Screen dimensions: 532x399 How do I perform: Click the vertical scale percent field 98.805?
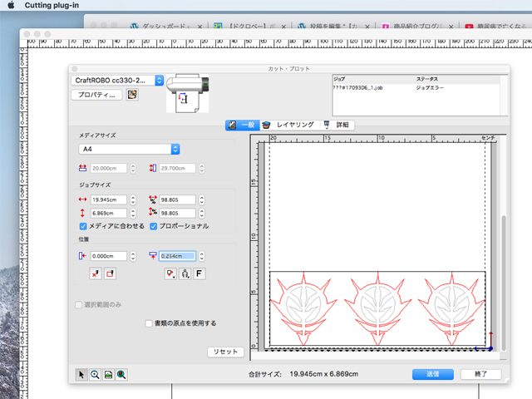(177, 213)
